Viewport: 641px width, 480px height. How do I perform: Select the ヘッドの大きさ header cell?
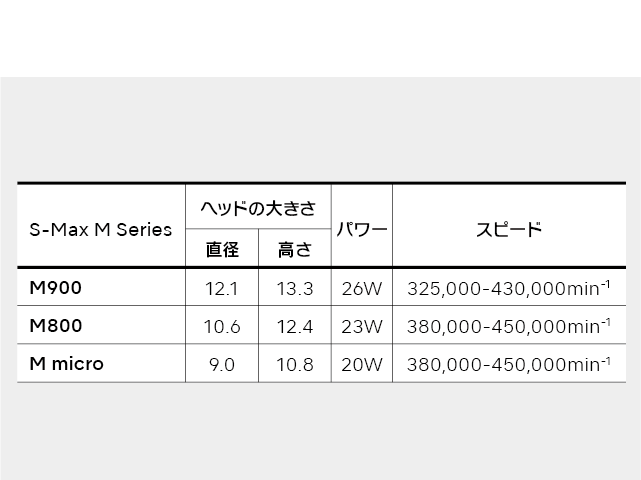pyautogui.click(x=258, y=208)
